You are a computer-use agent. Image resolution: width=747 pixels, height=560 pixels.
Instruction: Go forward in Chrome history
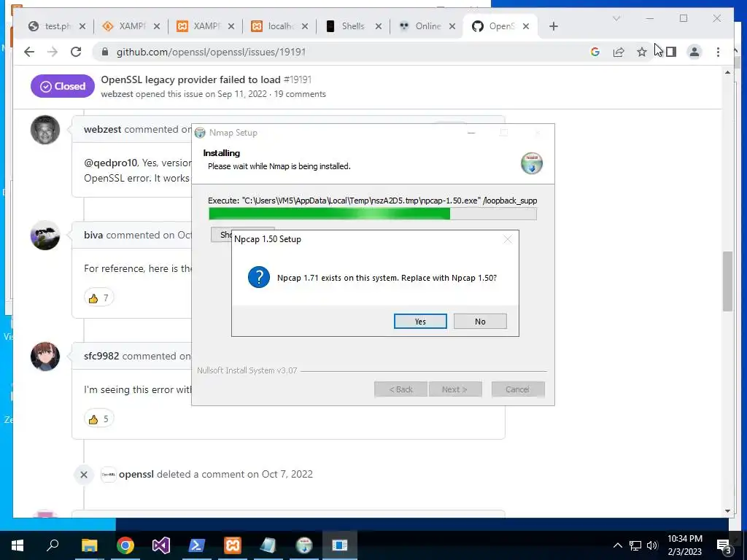click(53, 52)
